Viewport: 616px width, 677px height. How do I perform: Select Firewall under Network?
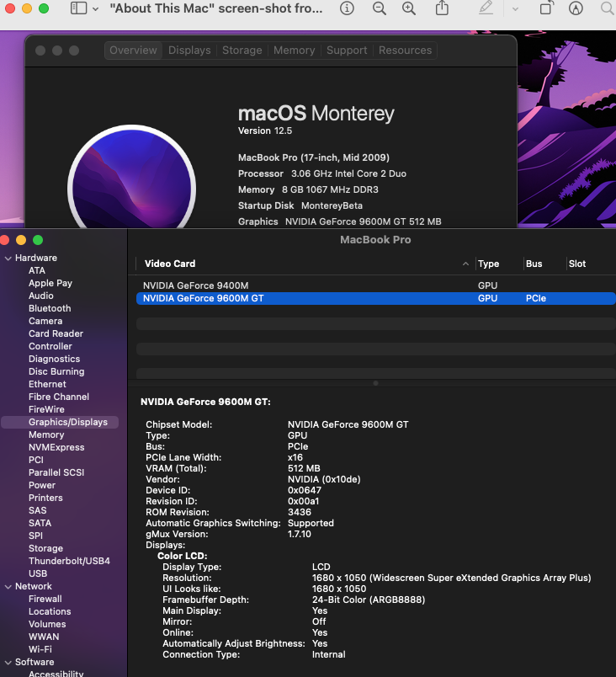point(45,599)
